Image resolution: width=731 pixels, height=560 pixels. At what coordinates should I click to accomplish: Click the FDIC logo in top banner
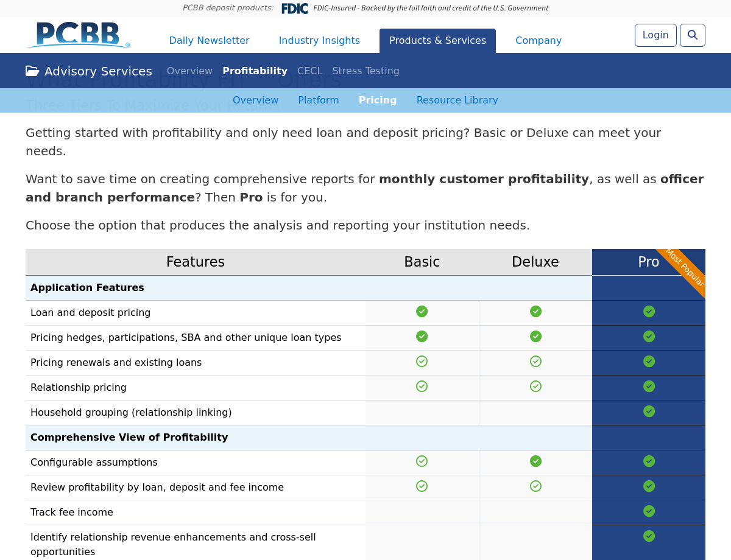294,9
